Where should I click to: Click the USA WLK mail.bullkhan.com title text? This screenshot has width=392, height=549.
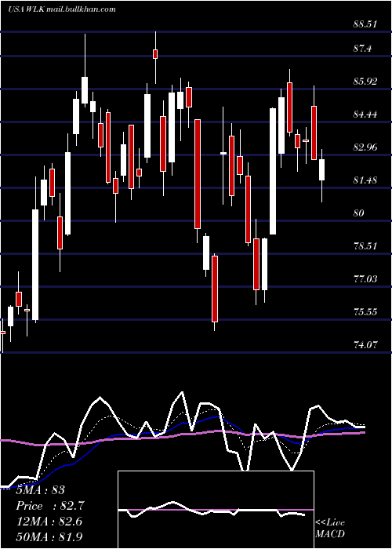click(x=62, y=9)
